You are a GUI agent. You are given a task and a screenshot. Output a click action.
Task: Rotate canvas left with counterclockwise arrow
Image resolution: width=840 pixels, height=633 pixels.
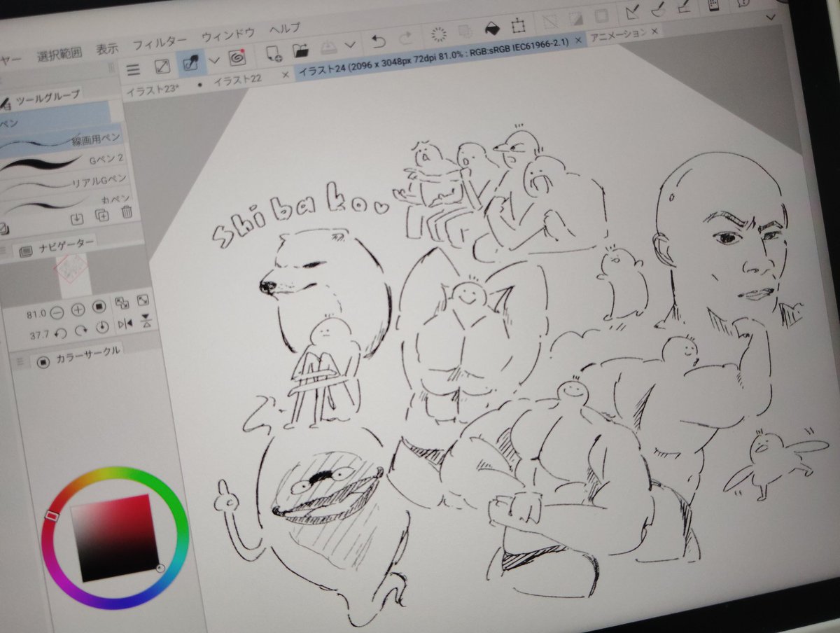point(61,332)
